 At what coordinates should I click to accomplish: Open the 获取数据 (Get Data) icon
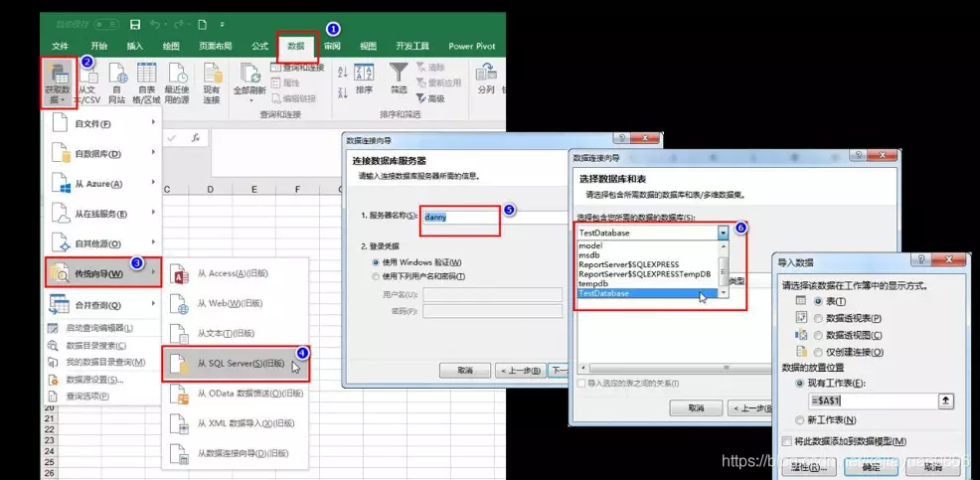pyautogui.click(x=61, y=75)
